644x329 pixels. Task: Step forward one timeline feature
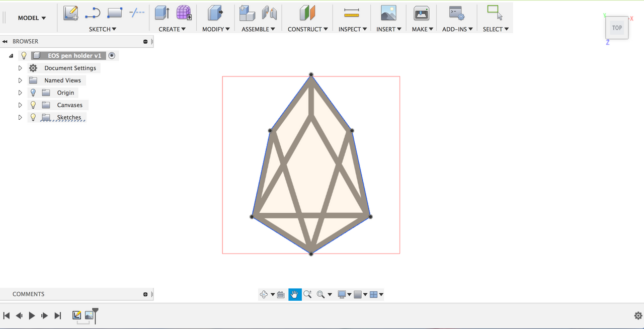click(45, 315)
